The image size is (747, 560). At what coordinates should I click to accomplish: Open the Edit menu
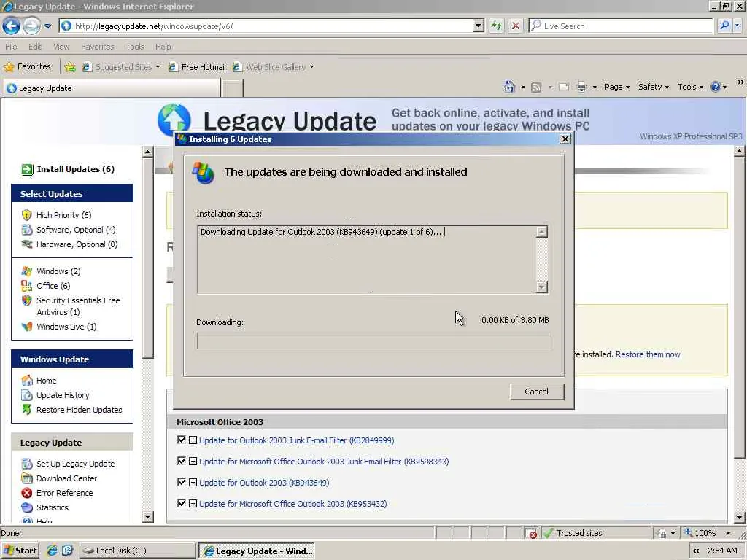(35, 47)
